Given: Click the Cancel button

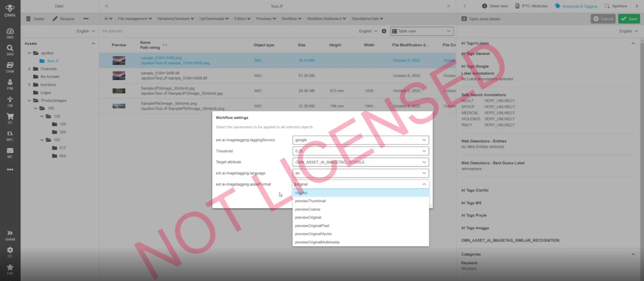Looking at the screenshot, I should point(603,19).
